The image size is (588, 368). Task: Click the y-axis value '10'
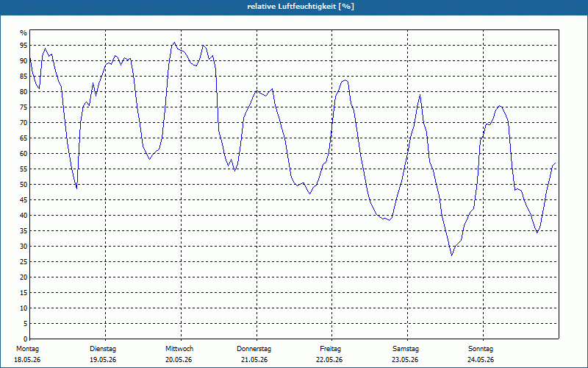click(x=24, y=308)
